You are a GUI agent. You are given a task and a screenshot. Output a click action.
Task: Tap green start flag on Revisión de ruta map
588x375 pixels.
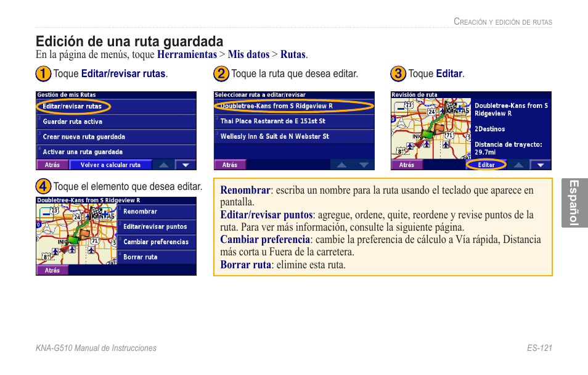pos(428,134)
